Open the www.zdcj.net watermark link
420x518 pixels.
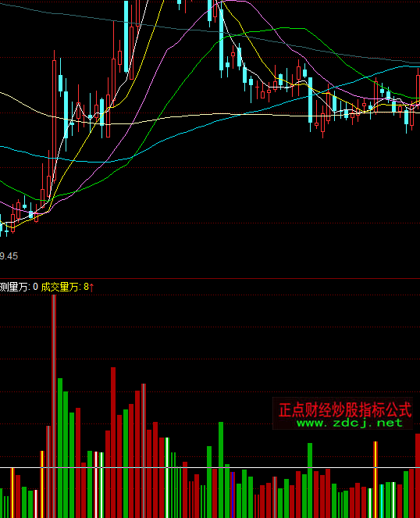pos(350,423)
